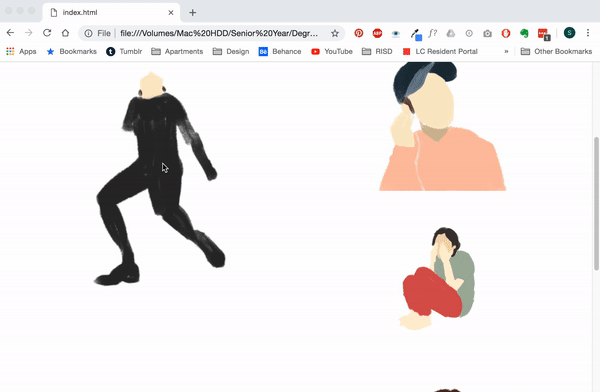
Task: Activate the eyedropper color picker extension
Action: pos(416,34)
